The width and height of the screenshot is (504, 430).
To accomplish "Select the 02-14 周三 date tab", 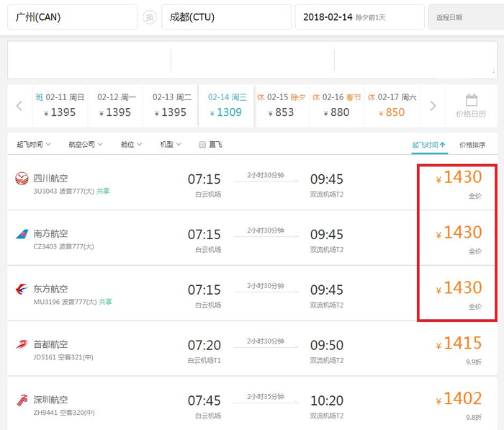I will click(226, 106).
